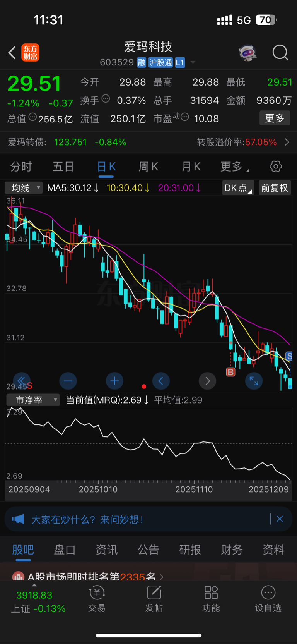
Task: Tap the L1 level badge
Action: (180, 62)
